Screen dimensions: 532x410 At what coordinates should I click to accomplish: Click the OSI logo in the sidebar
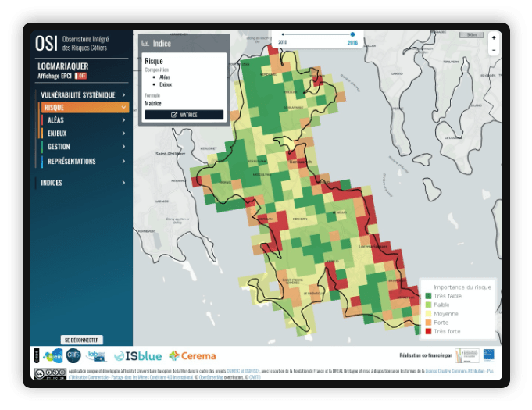(x=46, y=44)
